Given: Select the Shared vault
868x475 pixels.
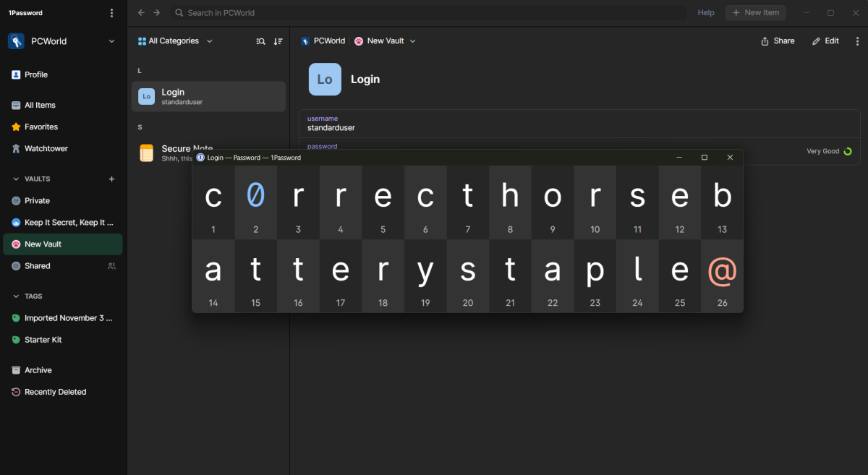Looking at the screenshot, I should click(38, 265).
